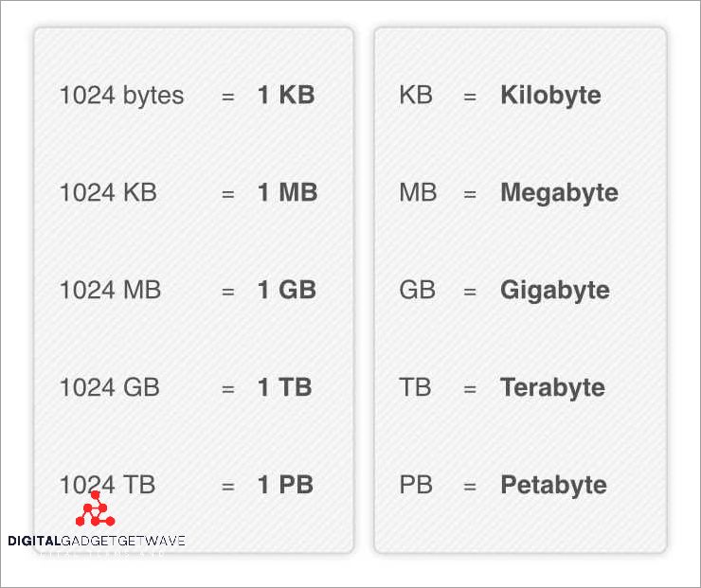Select the bold '1 TB' value
The height and width of the screenshot is (588, 701).
coord(284,387)
